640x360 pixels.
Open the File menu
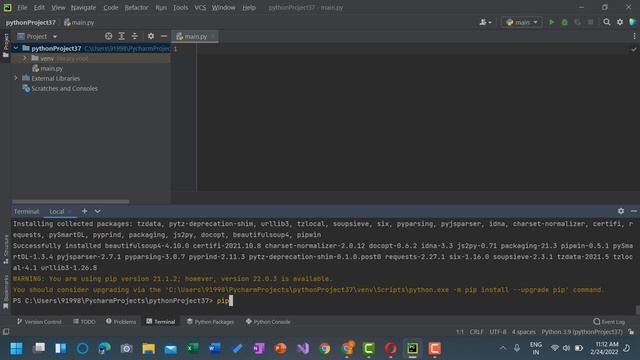(x=22, y=7)
